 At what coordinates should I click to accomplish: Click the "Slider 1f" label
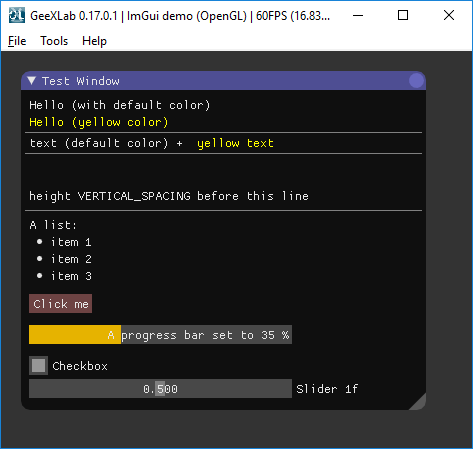point(327,389)
